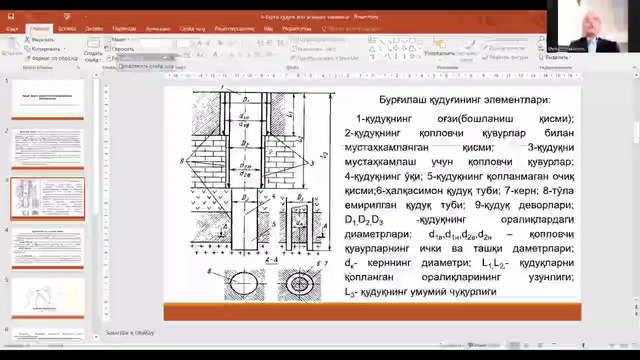Switch to the Home (Главная) tab
640x360 pixels.
[39, 29]
